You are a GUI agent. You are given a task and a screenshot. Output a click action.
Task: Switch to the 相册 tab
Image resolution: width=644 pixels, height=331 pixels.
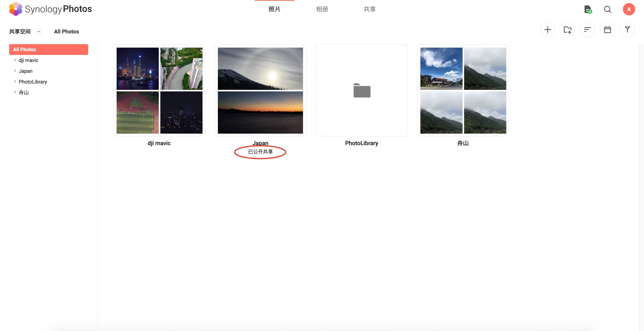[x=322, y=9]
